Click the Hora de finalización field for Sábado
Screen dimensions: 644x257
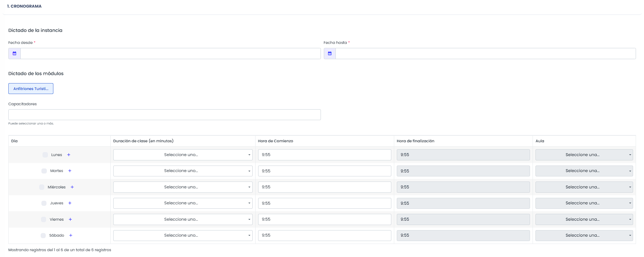[x=463, y=235]
